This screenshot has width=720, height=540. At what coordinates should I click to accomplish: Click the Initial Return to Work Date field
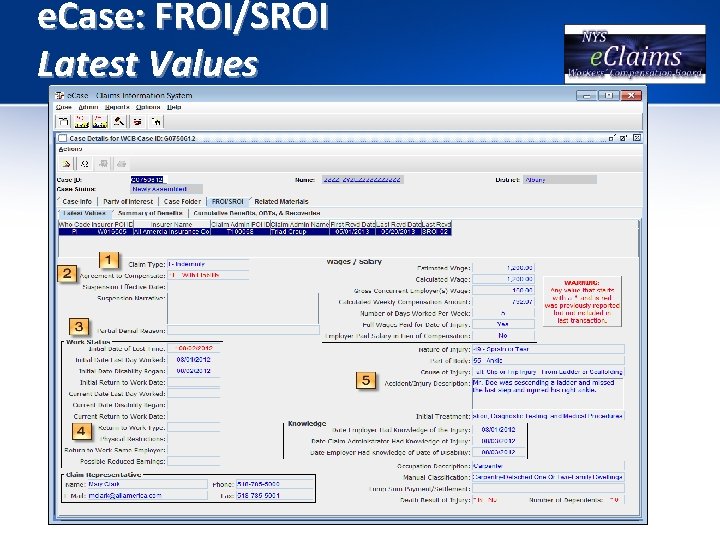[x=194, y=382]
